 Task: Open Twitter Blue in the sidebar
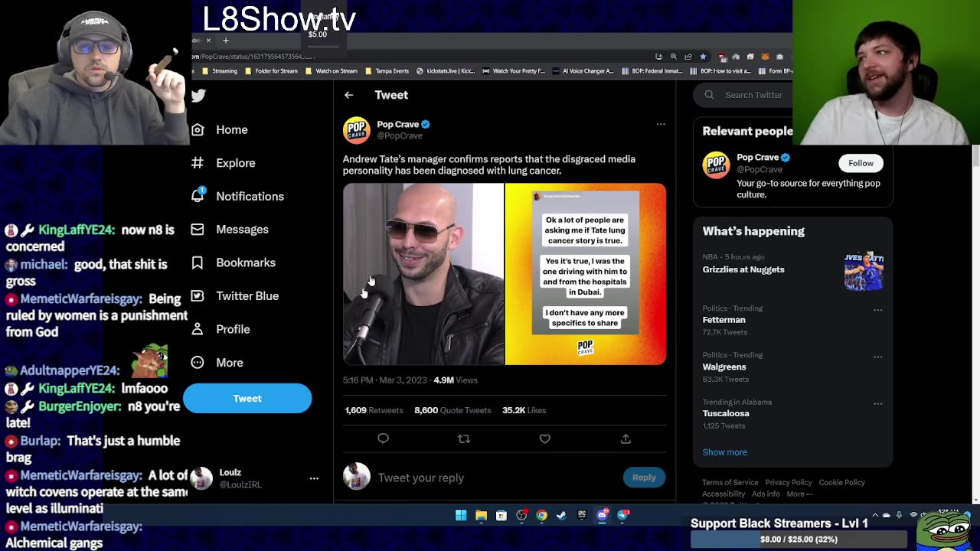(236, 296)
